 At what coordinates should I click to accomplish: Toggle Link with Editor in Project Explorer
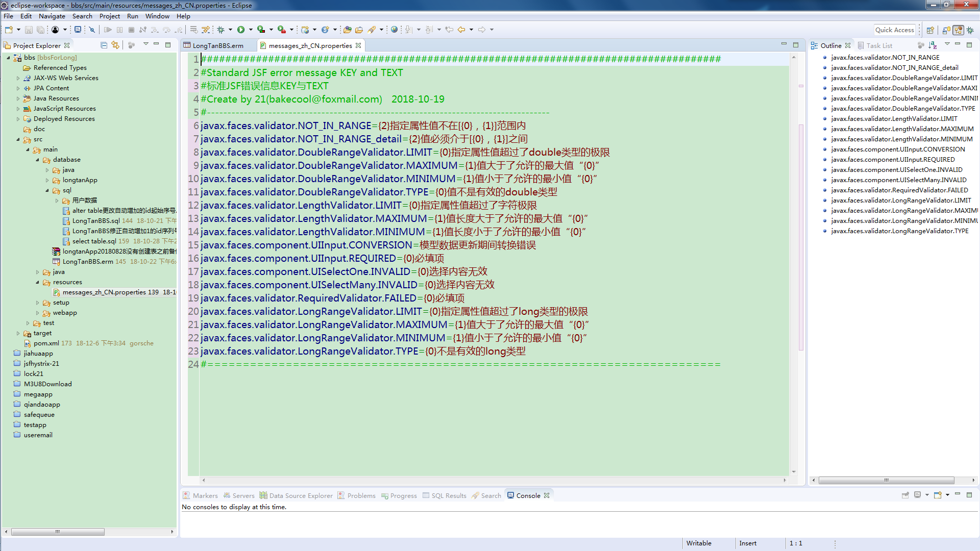[x=115, y=45]
